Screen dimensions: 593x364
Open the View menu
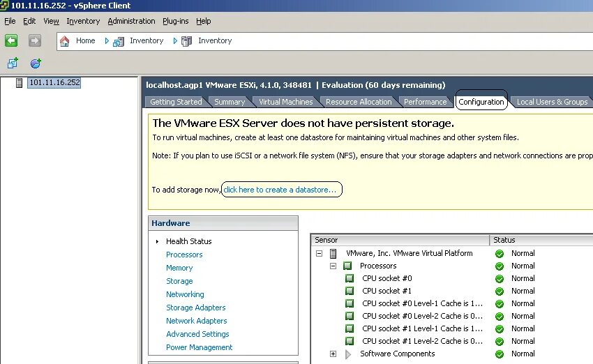[x=51, y=21]
